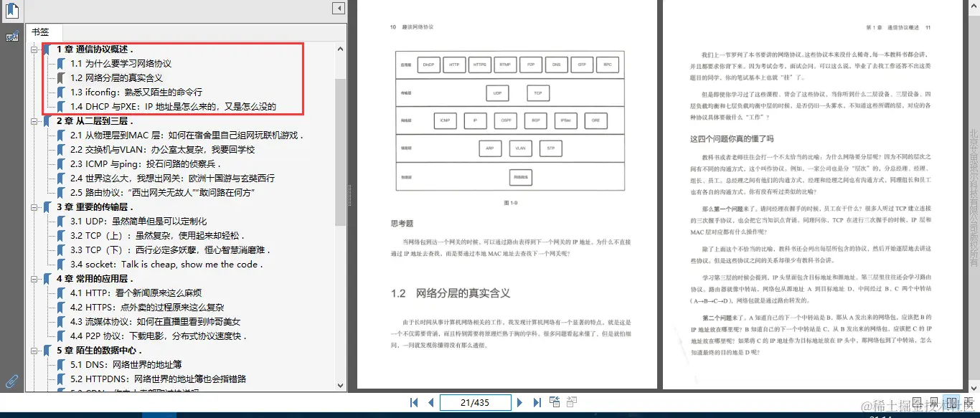Collapse the 1章 通信协议概述 tree node
The width and height of the screenshot is (980, 418).
34,49
